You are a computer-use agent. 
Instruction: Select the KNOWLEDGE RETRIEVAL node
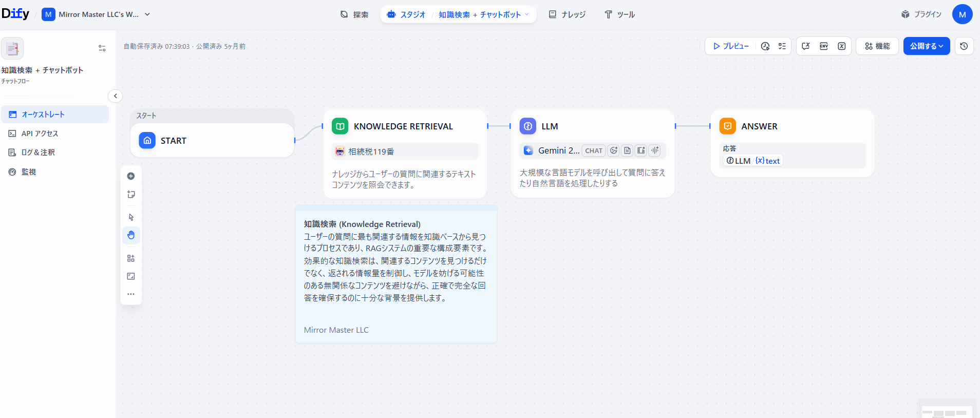coord(403,126)
